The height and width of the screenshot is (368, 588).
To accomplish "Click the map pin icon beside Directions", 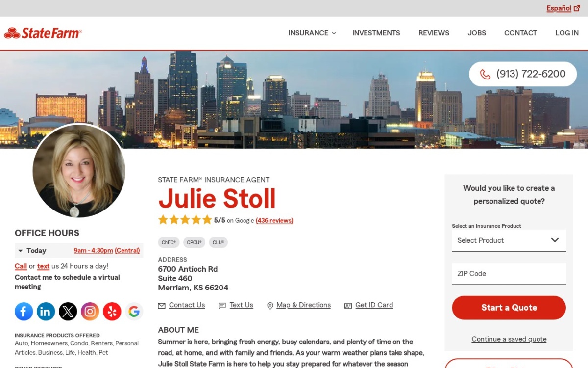I will tap(270, 306).
